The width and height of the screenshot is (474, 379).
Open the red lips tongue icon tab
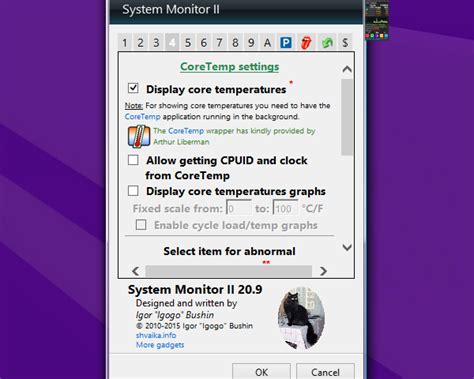coord(306,42)
